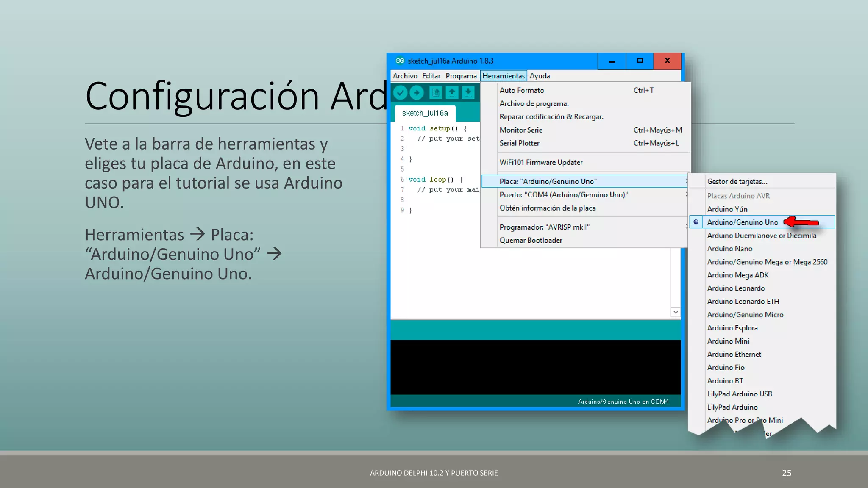Select Arduino Duemilanove or Diecimila
Image resolution: width=868 pixels, height=488 pixels.
(x=762, y=236)
